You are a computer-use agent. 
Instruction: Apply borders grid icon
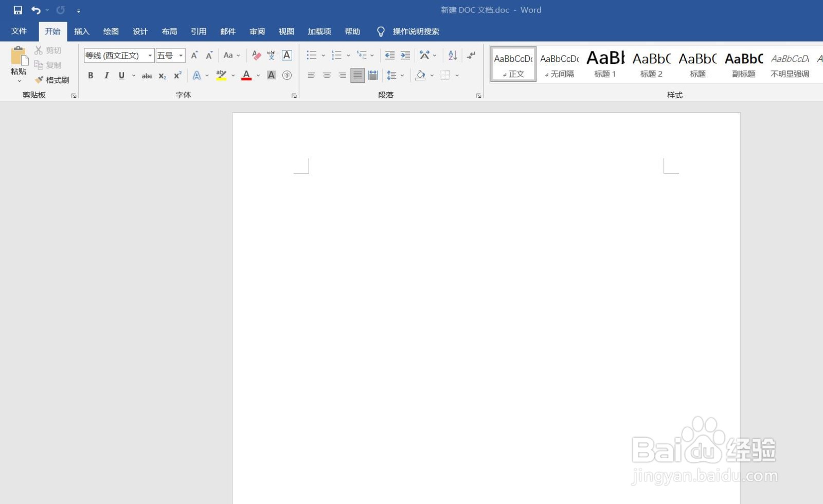pos(445,76)
